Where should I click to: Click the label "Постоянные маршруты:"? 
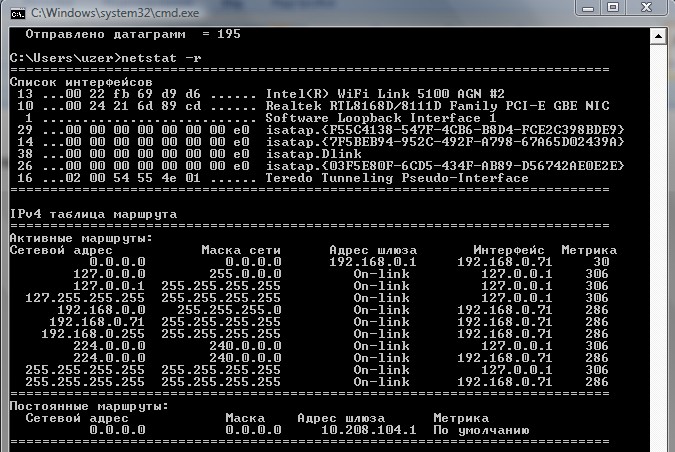pyautogui.click(x=89, y=406)
